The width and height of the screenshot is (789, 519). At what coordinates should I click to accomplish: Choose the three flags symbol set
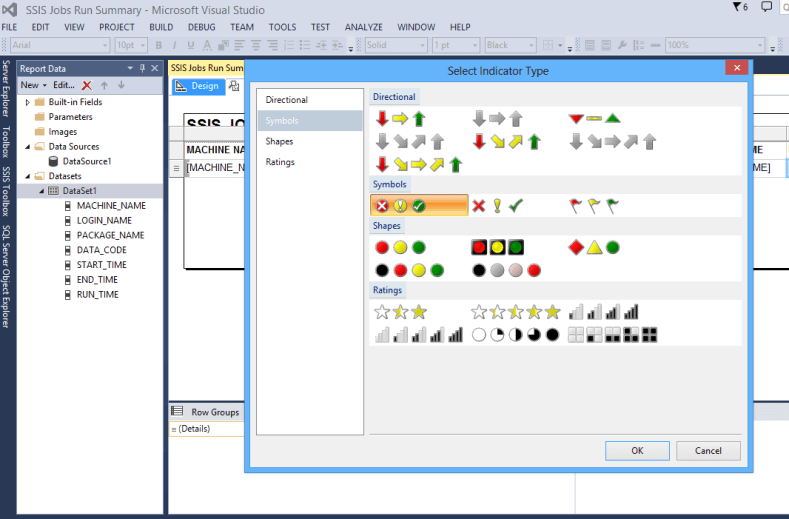(x=594, y=205)
